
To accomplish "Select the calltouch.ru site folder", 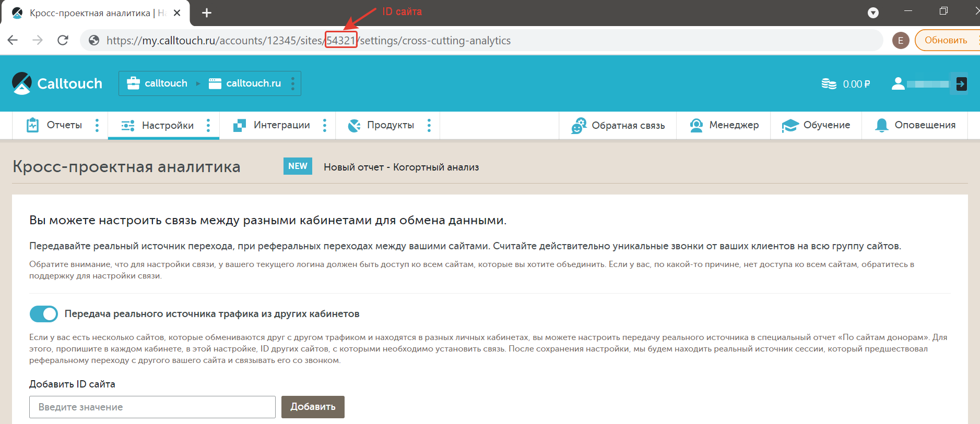I will [x=245, y=83].
